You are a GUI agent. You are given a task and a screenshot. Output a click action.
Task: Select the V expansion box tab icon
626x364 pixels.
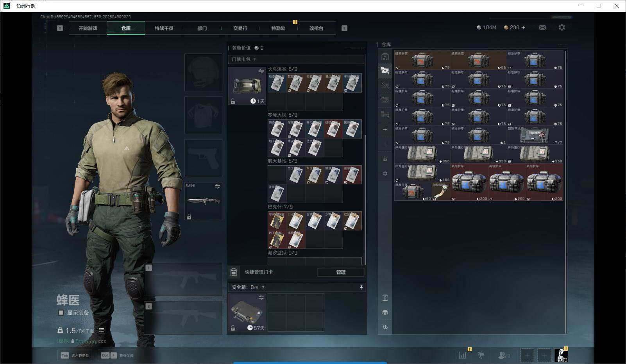tap(385, 85)
